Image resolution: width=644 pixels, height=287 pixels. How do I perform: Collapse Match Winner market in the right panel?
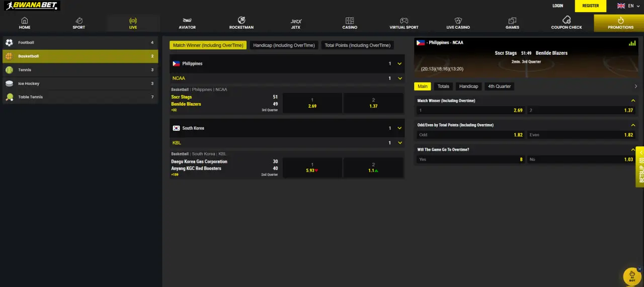pos(633,101)
